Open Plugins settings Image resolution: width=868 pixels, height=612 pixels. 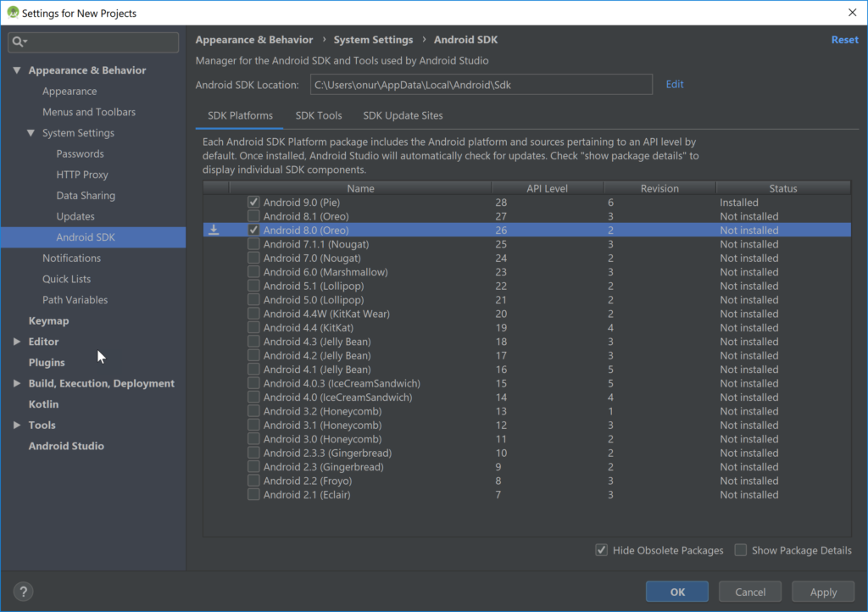pos(47,363)
